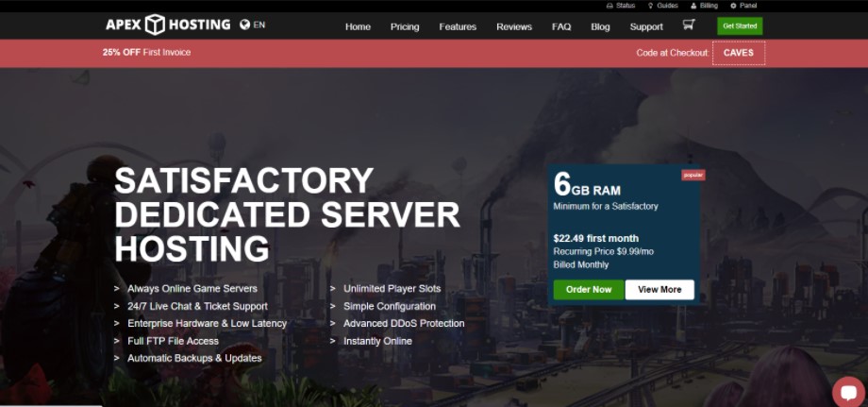The width and height of the screenshot is (868, 407).
Task: Click the View More button
Action: [659, 290]
